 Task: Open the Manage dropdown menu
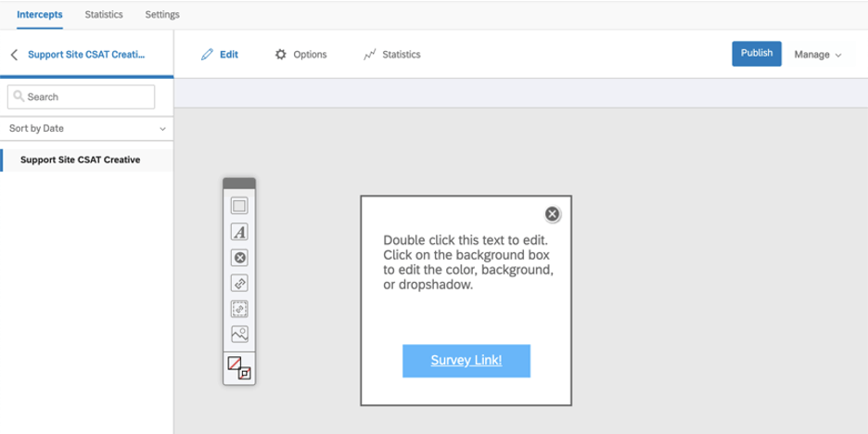click(x=818, y=54)
